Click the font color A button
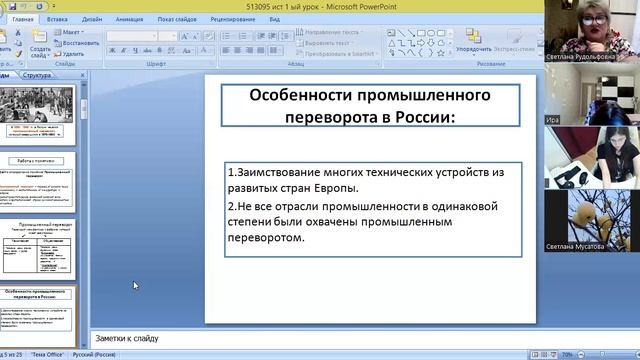Screen dimensions: 640x360 pyautogui.click(x=203, y=51)
